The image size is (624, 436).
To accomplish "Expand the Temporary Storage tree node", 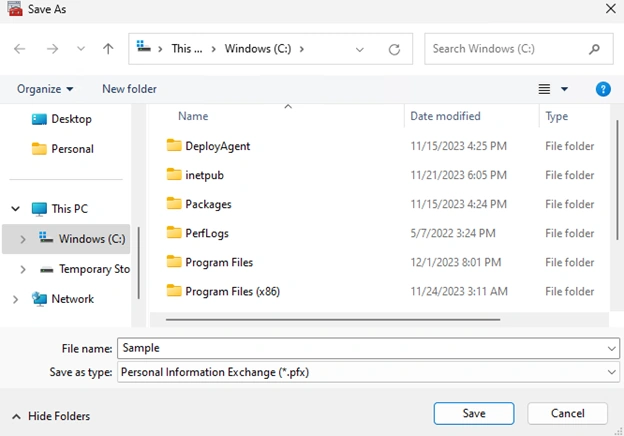I will pos(23,269).
